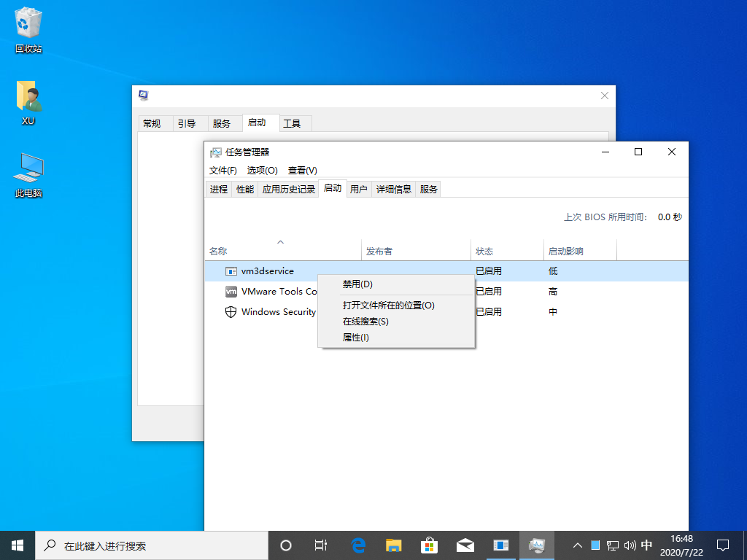
Task: Open the This PC desktop icon
Action: point(28,169)
